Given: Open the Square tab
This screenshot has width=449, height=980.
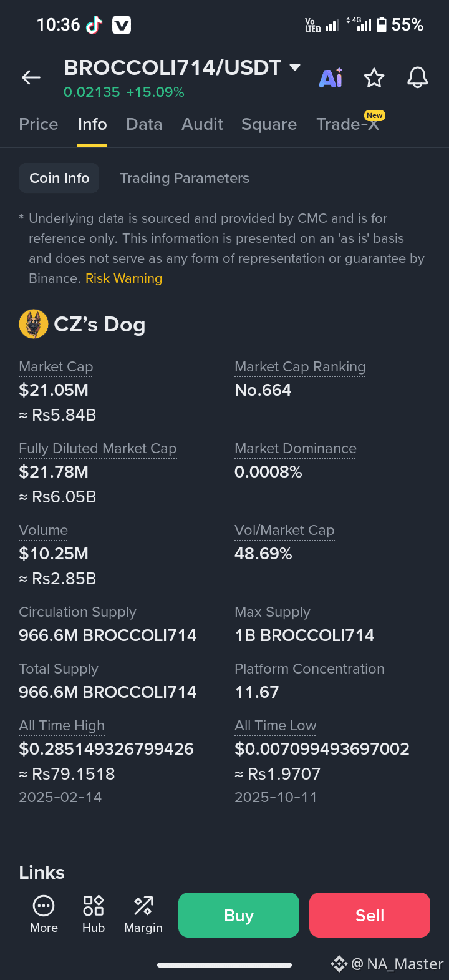Looking at the screenshot, I should point(269,124).
